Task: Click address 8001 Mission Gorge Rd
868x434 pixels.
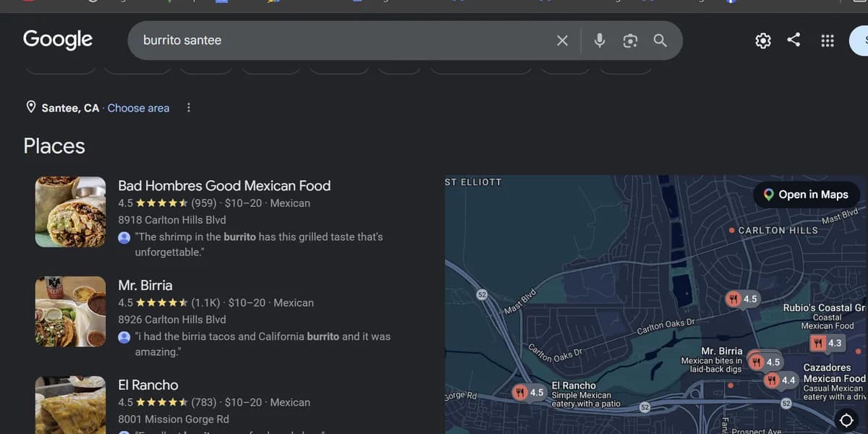Action: pyautogui.click(x=174, y=419)
